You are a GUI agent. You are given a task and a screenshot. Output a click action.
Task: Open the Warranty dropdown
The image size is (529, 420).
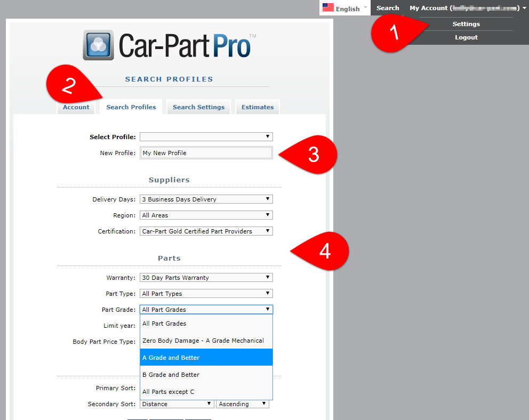(x=206, y=278)
